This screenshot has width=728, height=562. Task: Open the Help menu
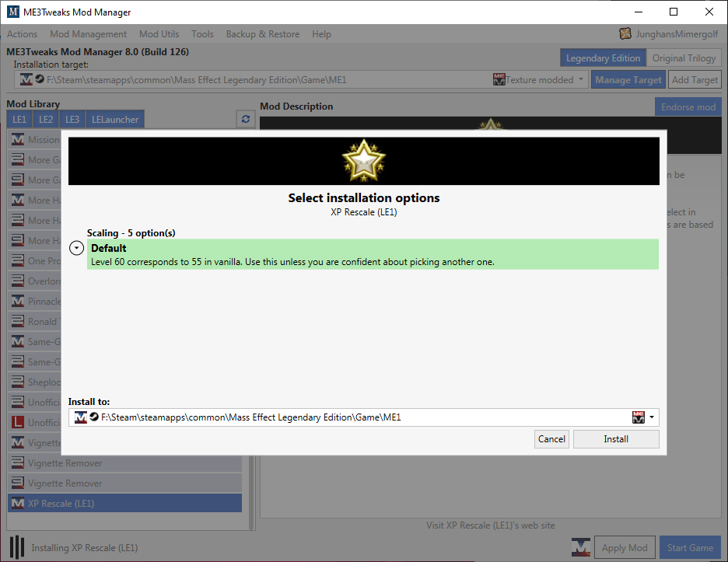tap(321, 34)
